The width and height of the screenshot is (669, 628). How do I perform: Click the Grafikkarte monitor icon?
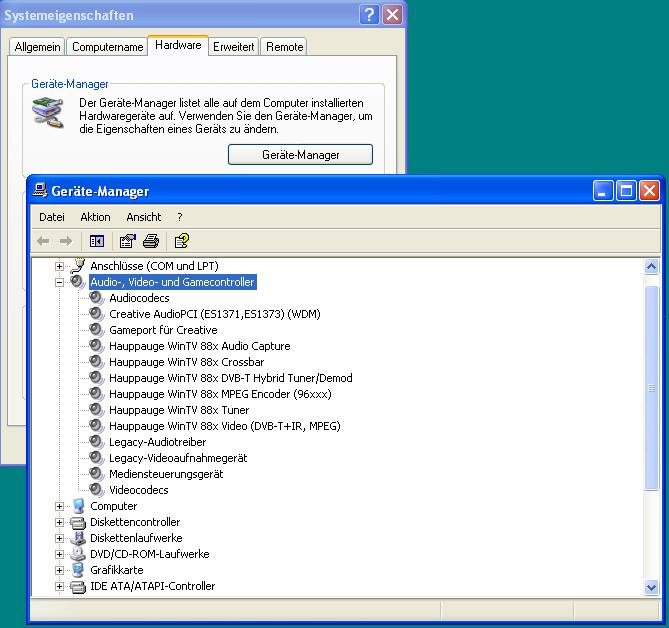(x=78, y=570)
